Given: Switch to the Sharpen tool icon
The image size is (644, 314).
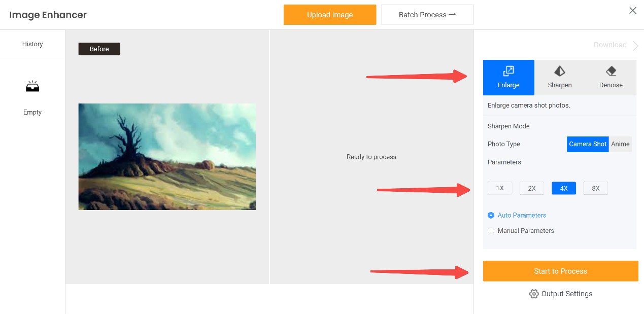Looking at the screenshot, I should 560,71.
